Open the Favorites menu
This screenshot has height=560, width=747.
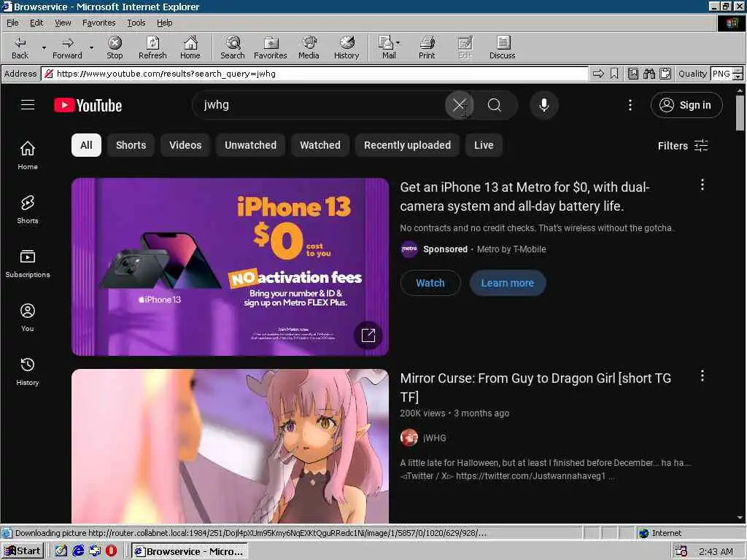point(98,23)
